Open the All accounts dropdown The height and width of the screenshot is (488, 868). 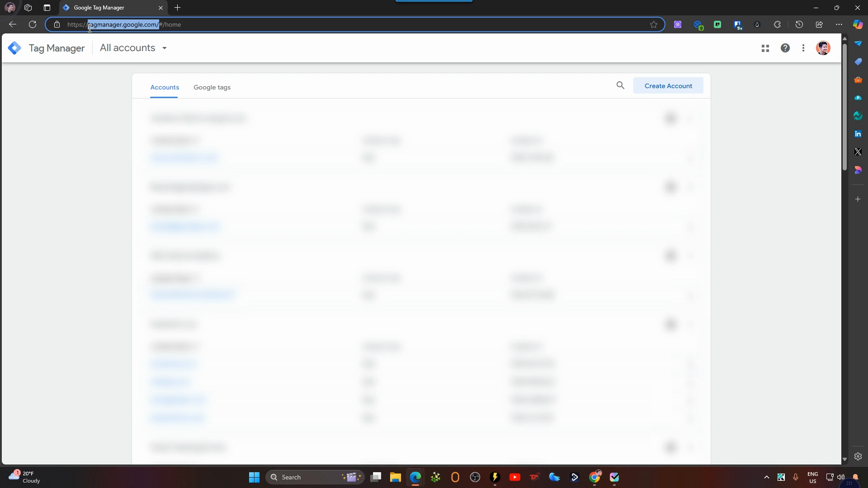(x=133, y=48)
